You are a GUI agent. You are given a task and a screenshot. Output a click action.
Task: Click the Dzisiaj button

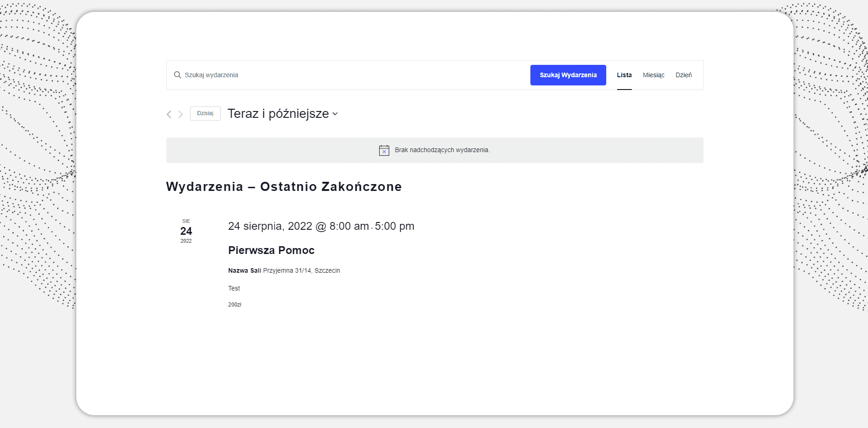tap(205, 113)
